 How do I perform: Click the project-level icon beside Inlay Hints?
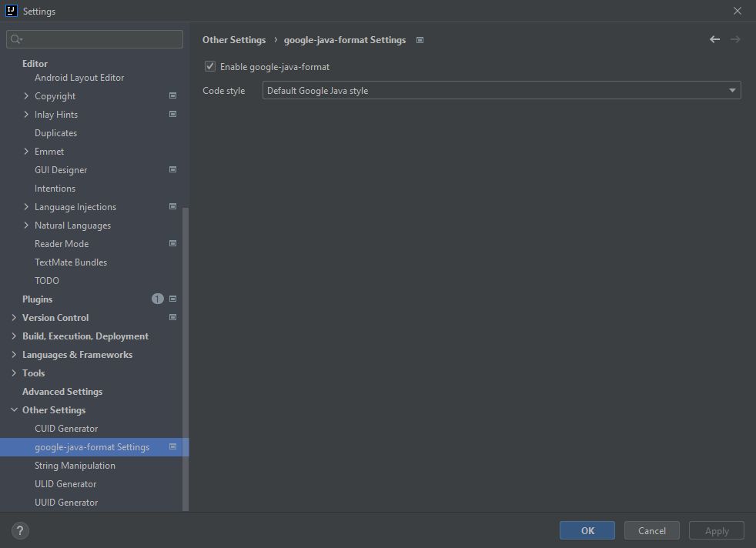[172, 114]
